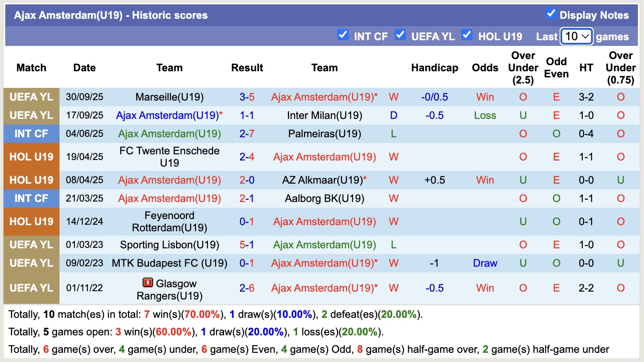Toggle the Display Notes checkbox
Viewport: 644px width, 362px height.
[x=550, y=14]
